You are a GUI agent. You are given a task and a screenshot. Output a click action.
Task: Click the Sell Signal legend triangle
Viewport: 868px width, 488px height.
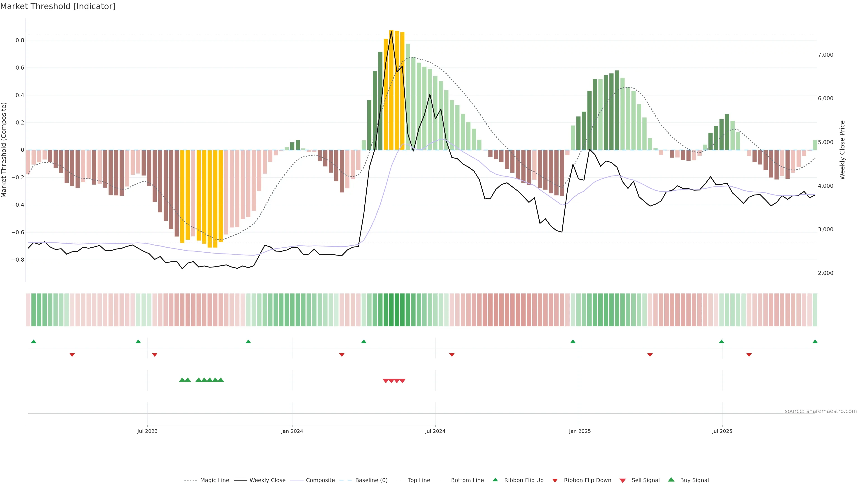(623, 480)
